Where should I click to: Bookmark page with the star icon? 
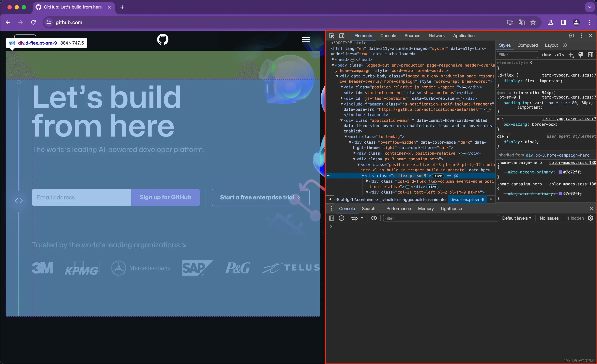coord(533,22)
